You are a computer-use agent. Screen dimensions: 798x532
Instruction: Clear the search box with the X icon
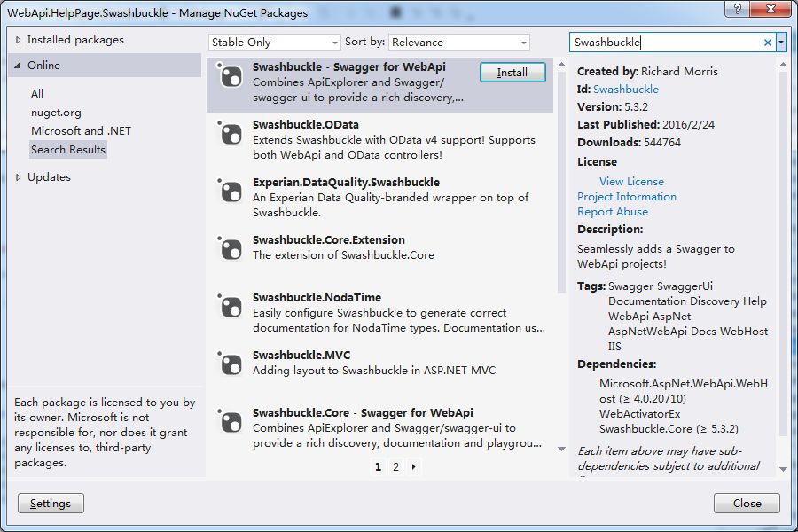click(x=768, y=43)
